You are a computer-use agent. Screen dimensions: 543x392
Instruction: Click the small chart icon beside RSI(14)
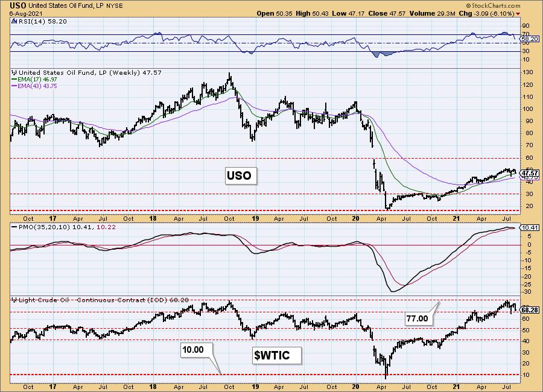pos(14,22)
